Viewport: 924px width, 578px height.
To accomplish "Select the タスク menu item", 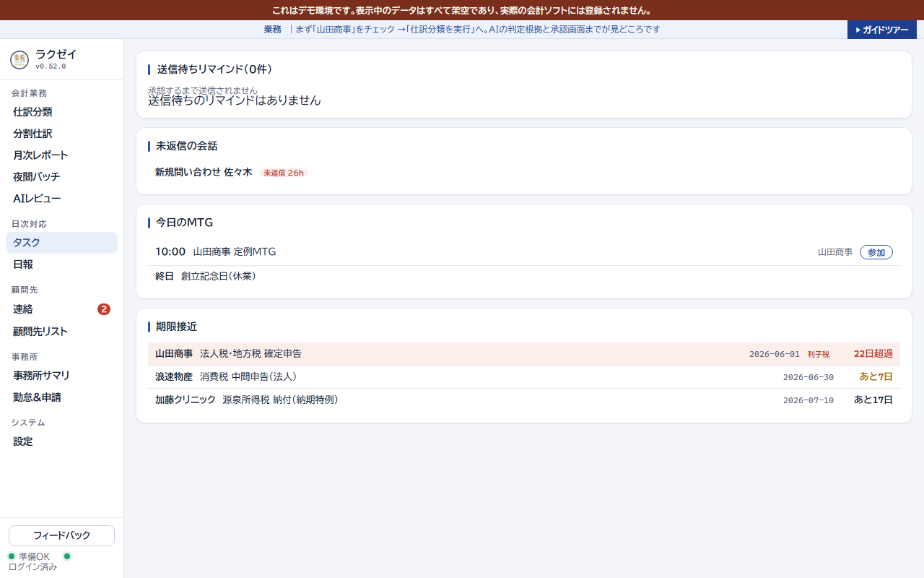I will click(61, 243).
